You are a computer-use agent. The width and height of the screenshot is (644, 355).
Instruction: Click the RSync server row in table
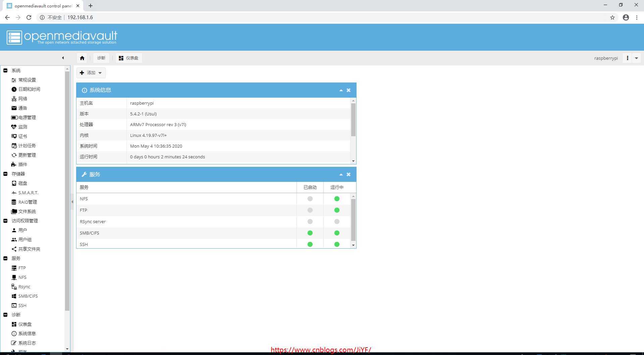[x=213, y=221]
